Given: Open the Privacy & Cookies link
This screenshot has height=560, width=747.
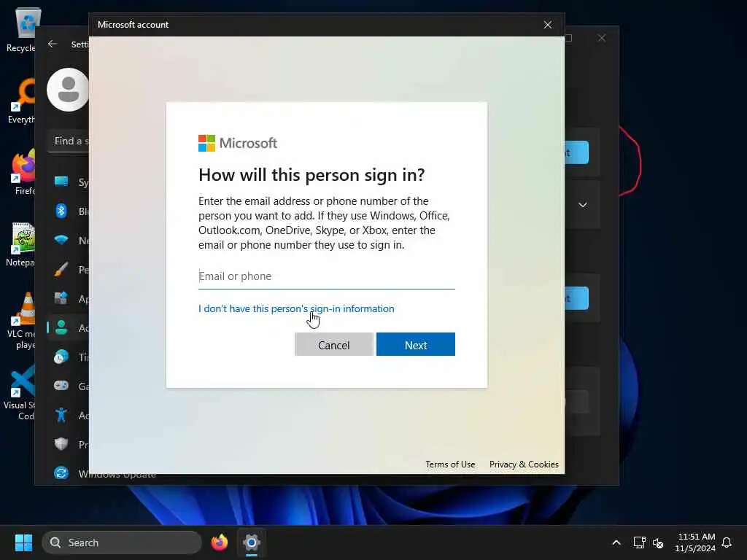Looking at the screenshot, I should point(524,464).
